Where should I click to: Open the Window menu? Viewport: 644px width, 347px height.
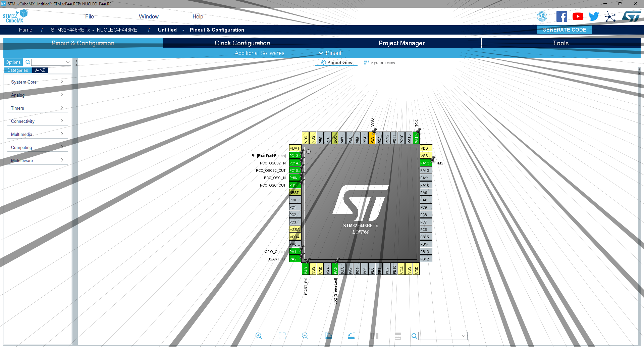149,16
